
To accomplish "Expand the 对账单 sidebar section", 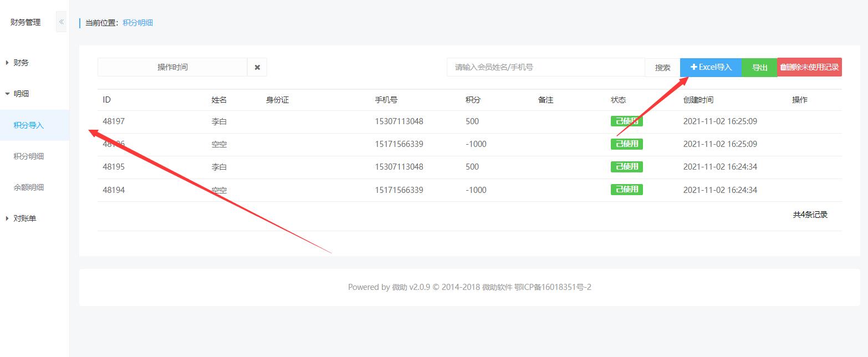I will [24, 218].
